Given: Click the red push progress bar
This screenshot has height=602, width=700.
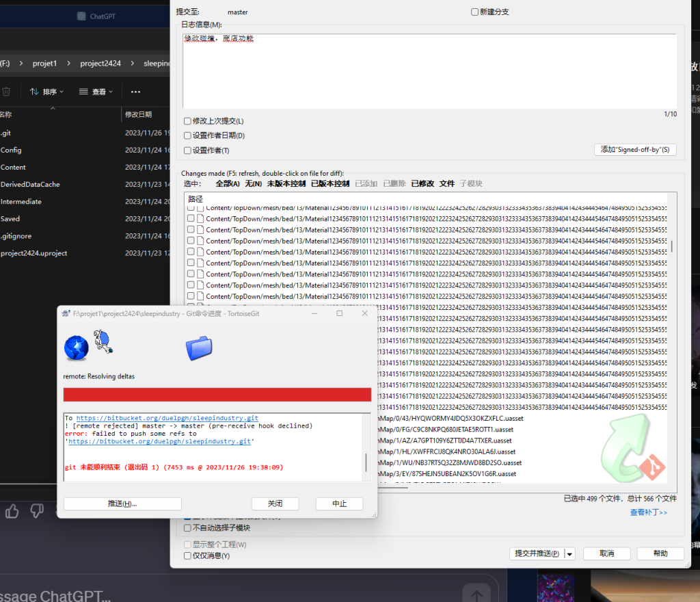Looking at the screenshot, I should tap(217, 395).
